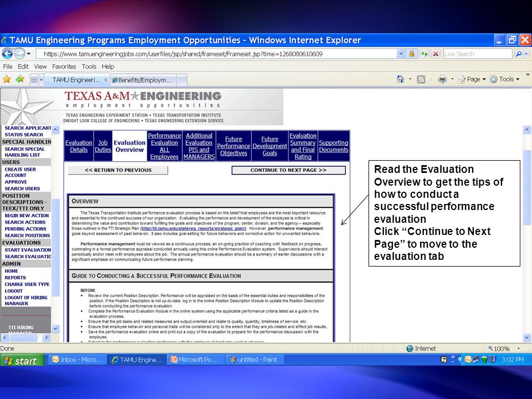532x399 pixels.
Task: Click REPORTS in the sidebar
Action: tap(16, 278)
